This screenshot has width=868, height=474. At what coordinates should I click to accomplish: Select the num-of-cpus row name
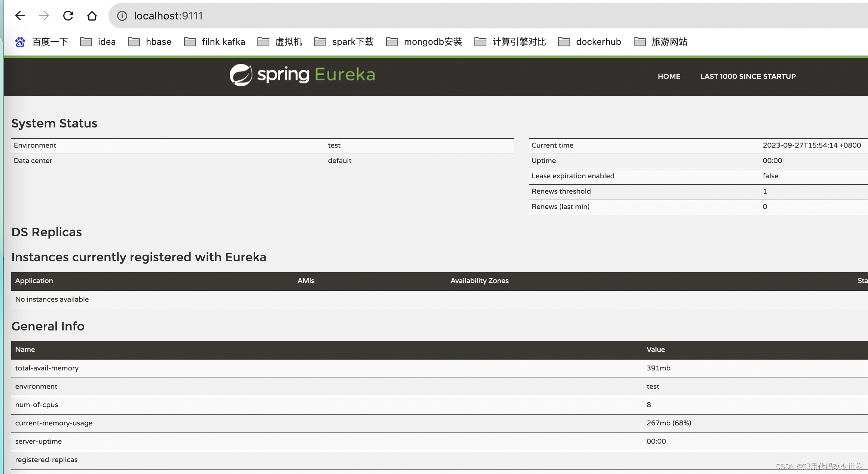37,404
